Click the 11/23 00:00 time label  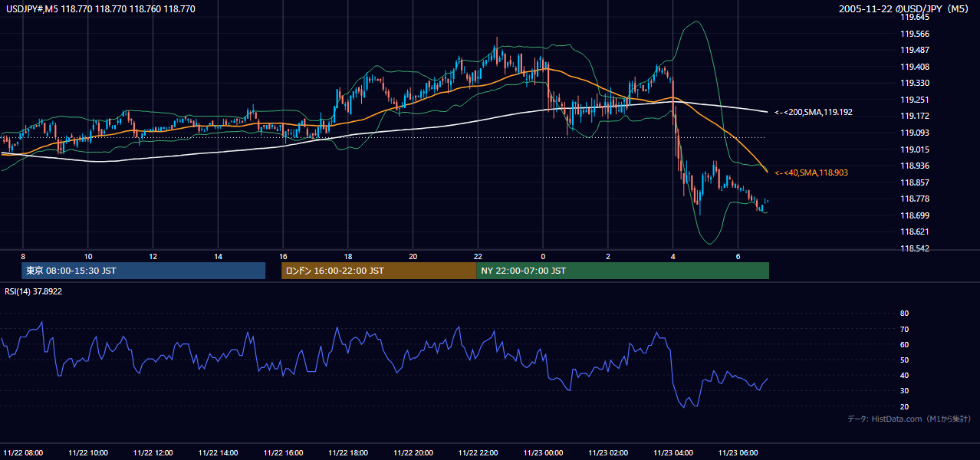[544, 452]
